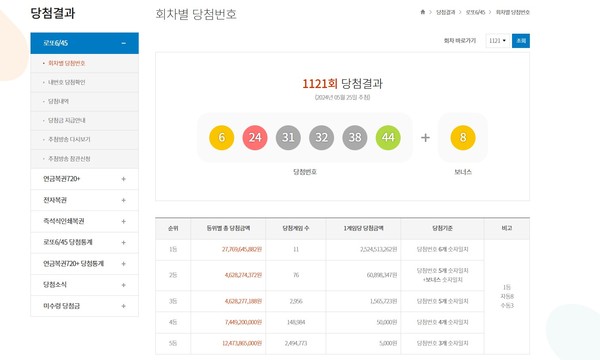Click the 당첨번호 label under the balls

[x=305, y=172]
